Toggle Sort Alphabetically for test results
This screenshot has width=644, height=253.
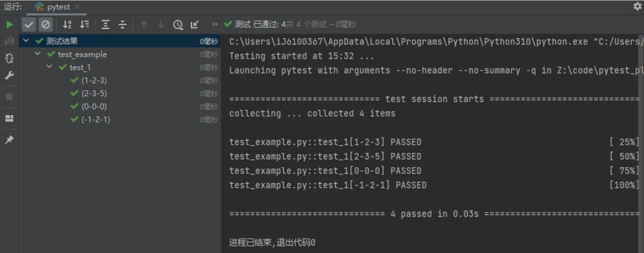pos(67,24)
